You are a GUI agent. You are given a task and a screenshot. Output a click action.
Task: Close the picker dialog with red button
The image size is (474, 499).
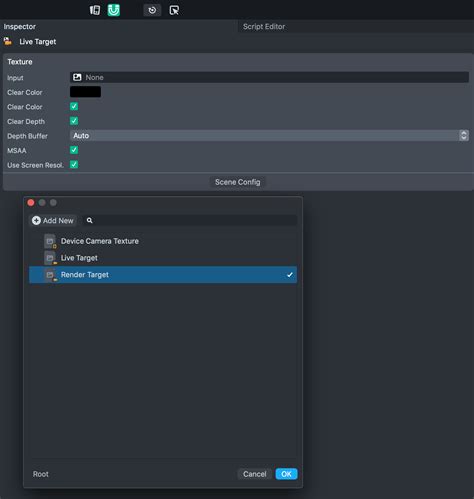[x=31, y=203]
